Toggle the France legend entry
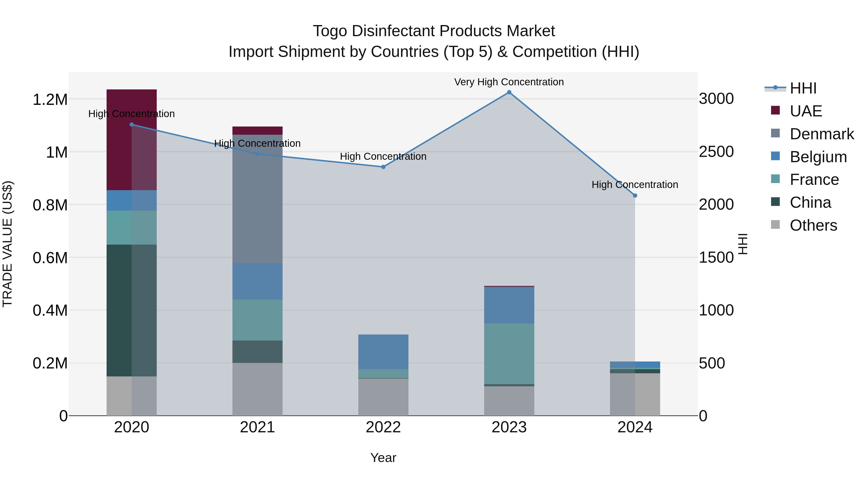 tap(805, 180)
